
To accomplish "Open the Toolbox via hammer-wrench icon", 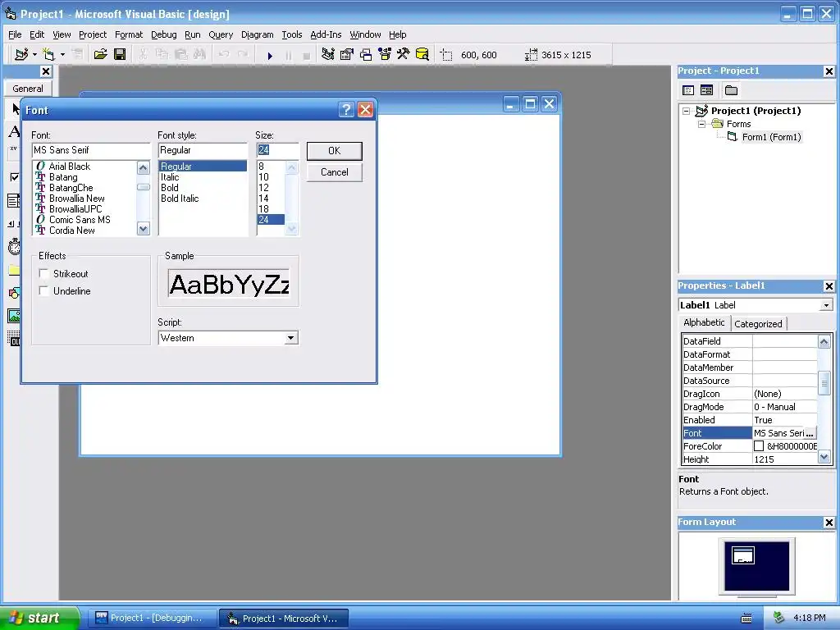I will [404, 55].
